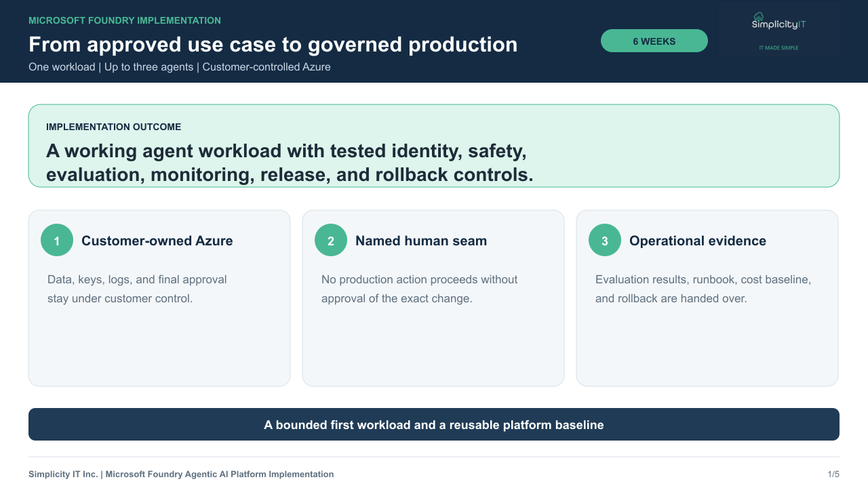This screenshot has width=868, height=488.
Task: Click the text 'No production action proceeds without'
Action: click(420, 279)
